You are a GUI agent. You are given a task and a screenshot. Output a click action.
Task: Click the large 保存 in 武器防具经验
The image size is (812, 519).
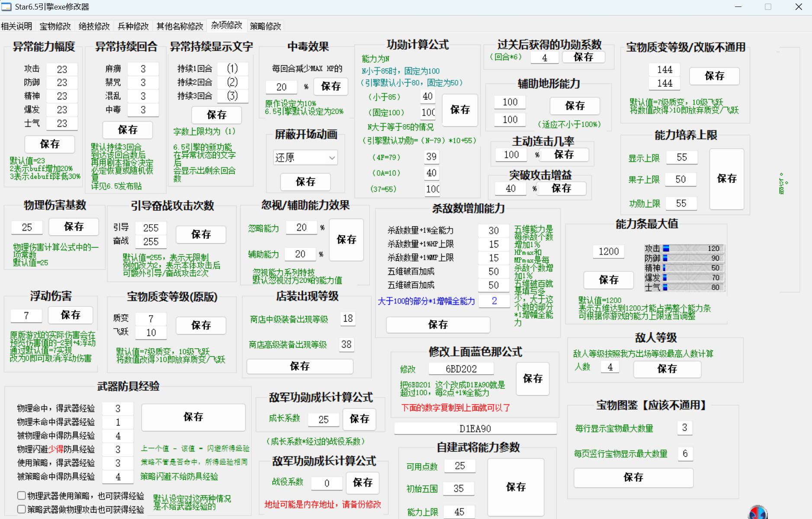pos(193,417)
